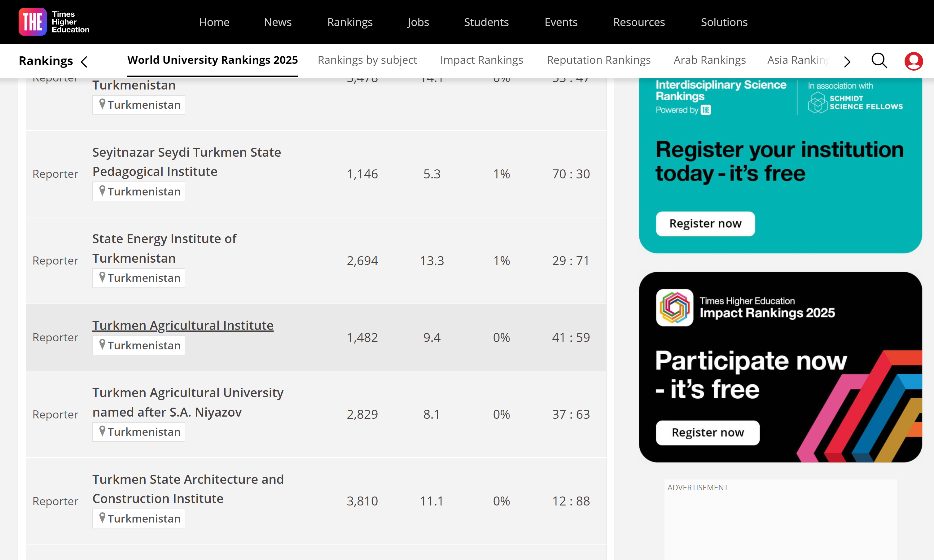The height and width of the screenshot is (560, 934).
Task: Click ratio value 37 : 63
Action: 571,414
